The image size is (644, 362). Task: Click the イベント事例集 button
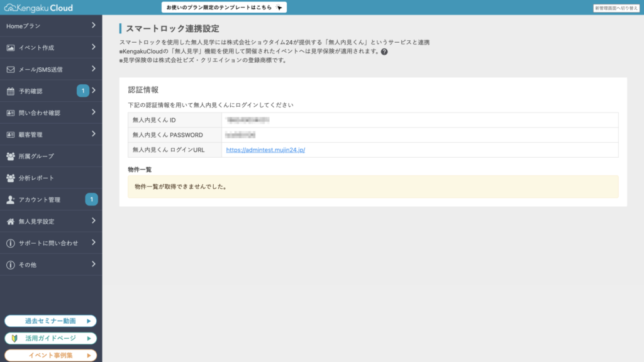click(x=51, y=355)
